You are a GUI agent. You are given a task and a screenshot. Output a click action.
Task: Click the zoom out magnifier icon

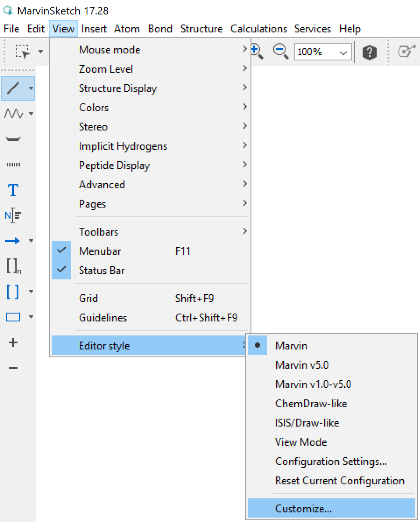pyautogui.click(x=281, y=52)
